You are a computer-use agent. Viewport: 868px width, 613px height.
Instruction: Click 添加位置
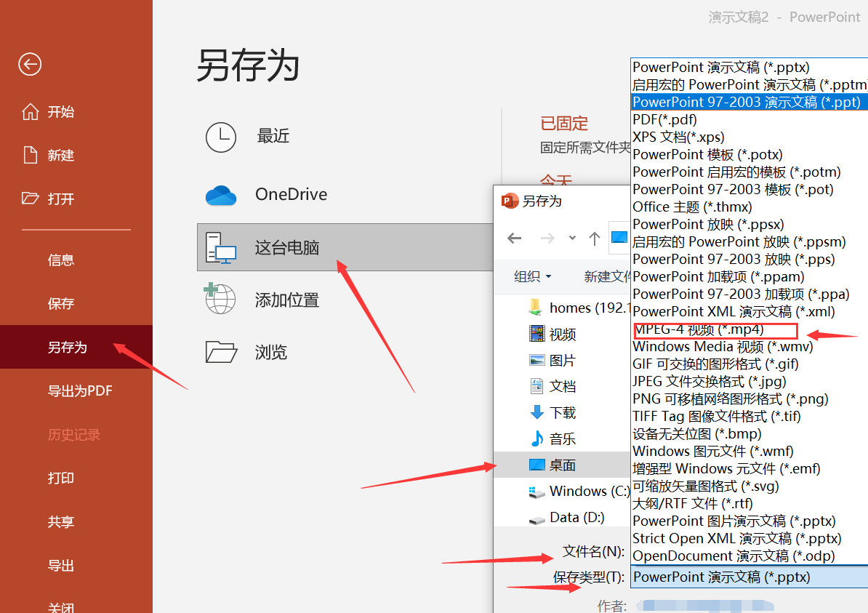pos(286,300)
